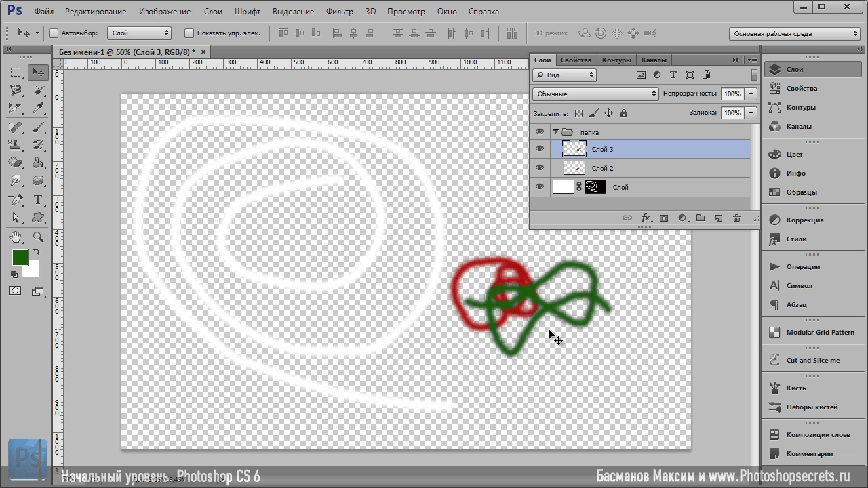
Task: Open the Auto-Select Слой dropdown
Action: click(140, 33)
